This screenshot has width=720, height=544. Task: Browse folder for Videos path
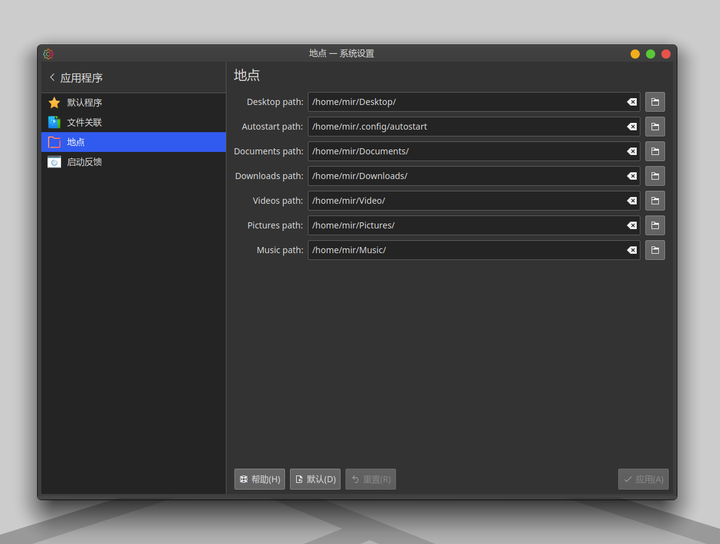pos(655,201)
